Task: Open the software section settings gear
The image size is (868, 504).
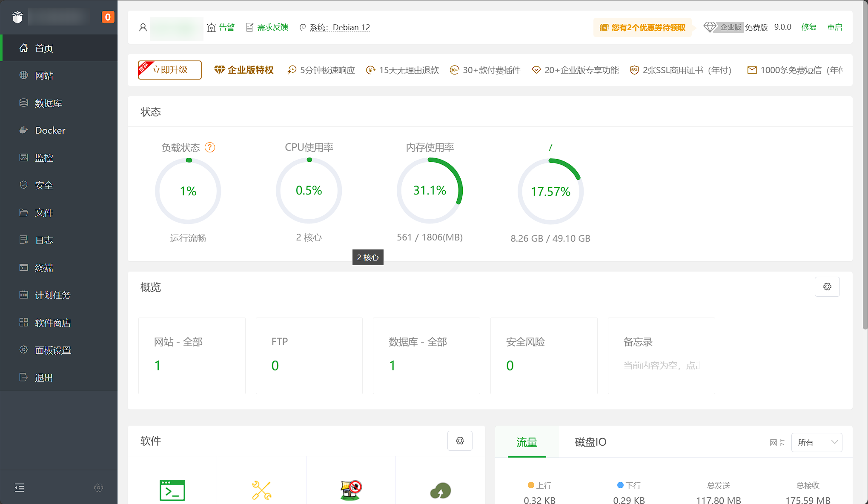Action: point(460,441)
